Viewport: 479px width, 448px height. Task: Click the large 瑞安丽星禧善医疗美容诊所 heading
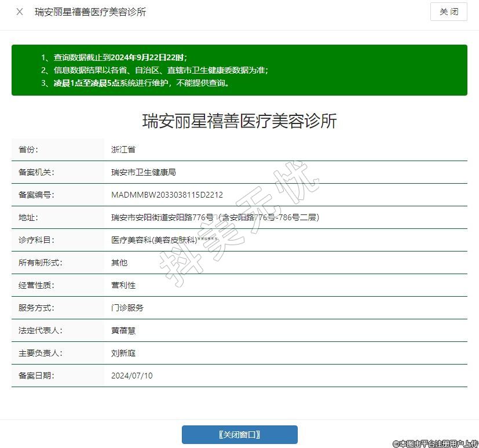pyautogui.click(x=239, y=121)
